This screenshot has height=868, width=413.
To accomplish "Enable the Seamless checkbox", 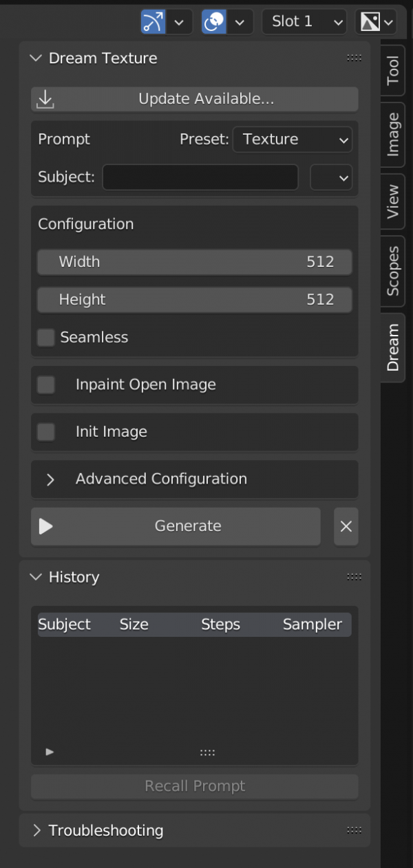I will coord(46,338).
